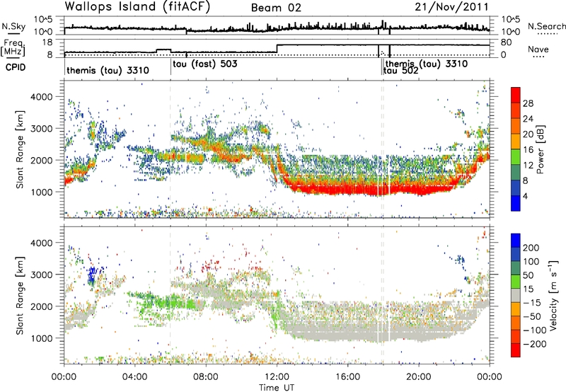Click the red bottom swatch of Velocity bar
The height and width of the screenshot is (392, 566).
click(516, 350)
